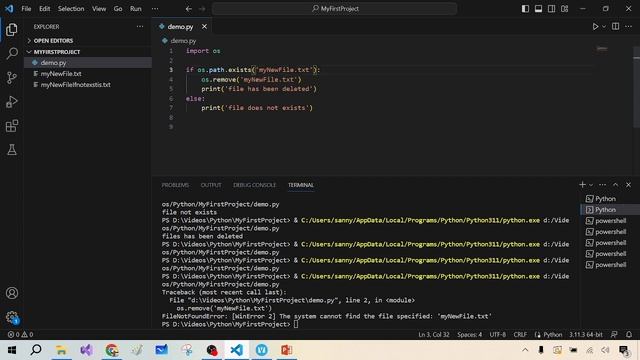Image resolution: width=640 pixels, height=360 pixels.
Task: Open myNewFile.txt in the explorer
Action: (88, 73)
